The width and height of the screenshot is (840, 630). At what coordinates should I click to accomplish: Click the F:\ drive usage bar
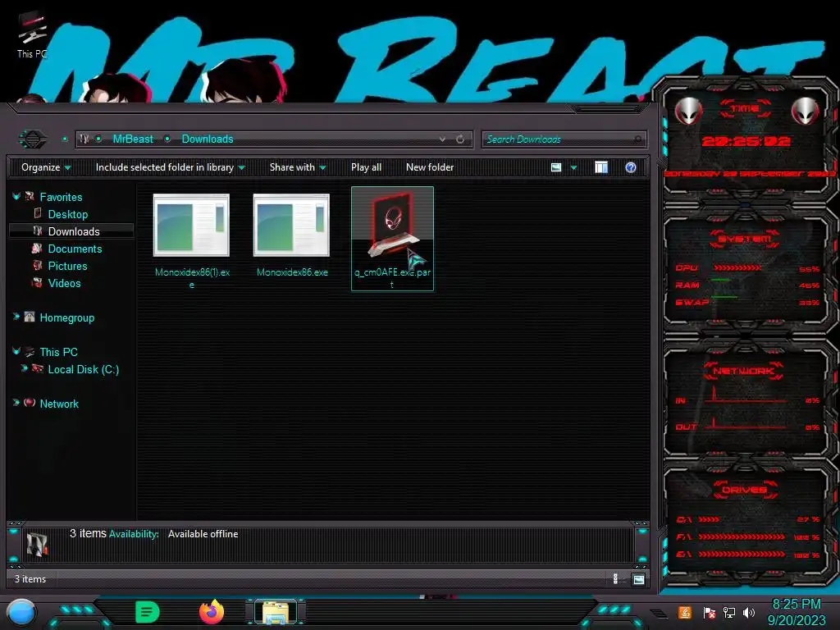click(742, 536)
